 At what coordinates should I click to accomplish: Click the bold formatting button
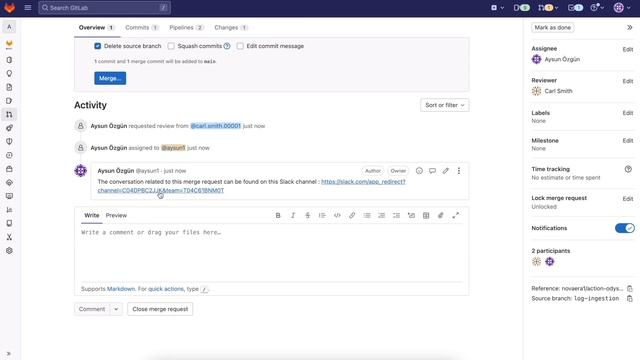pyautogui.click(x=278, y=216)
